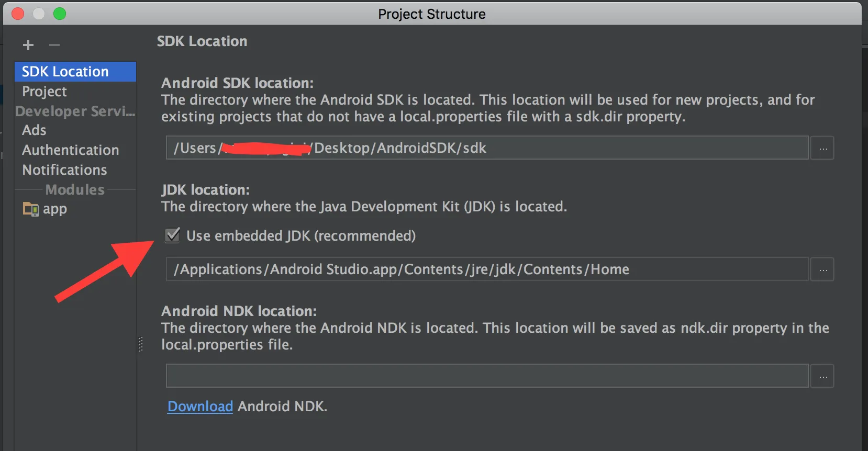
Task: Click the minus remove module icon
Action: click(54, 45)
